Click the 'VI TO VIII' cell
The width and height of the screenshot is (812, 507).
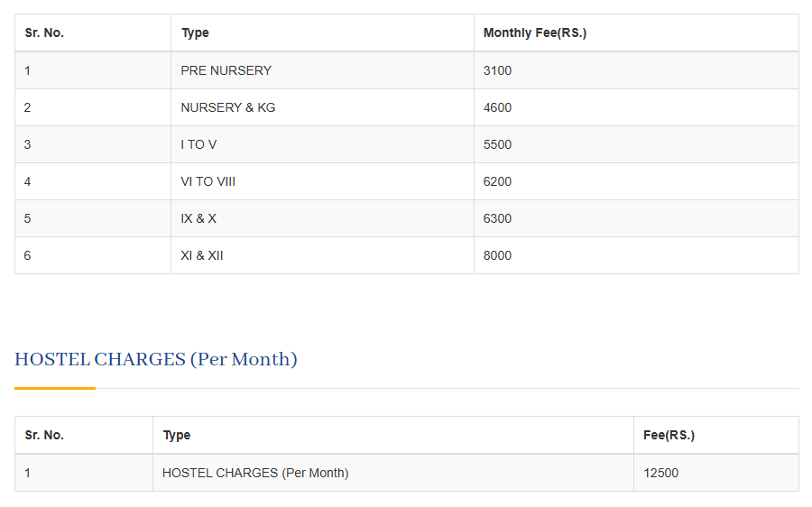[x=208, y=181]
